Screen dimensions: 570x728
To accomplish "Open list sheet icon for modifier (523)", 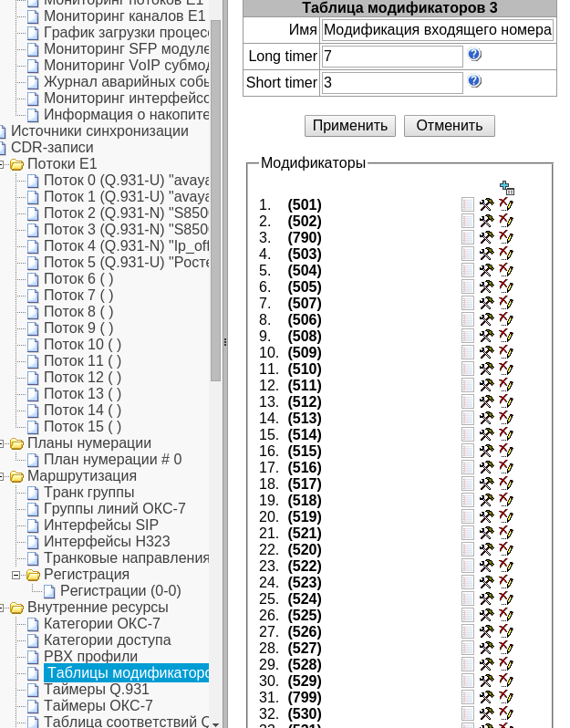I will (468, 583).
